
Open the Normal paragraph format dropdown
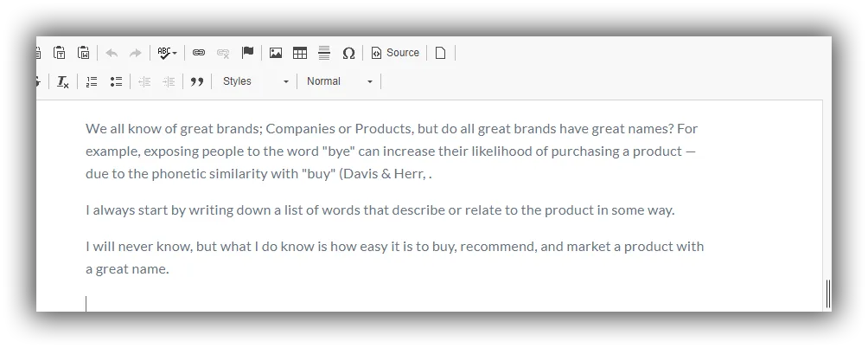(x=340, y=81)
